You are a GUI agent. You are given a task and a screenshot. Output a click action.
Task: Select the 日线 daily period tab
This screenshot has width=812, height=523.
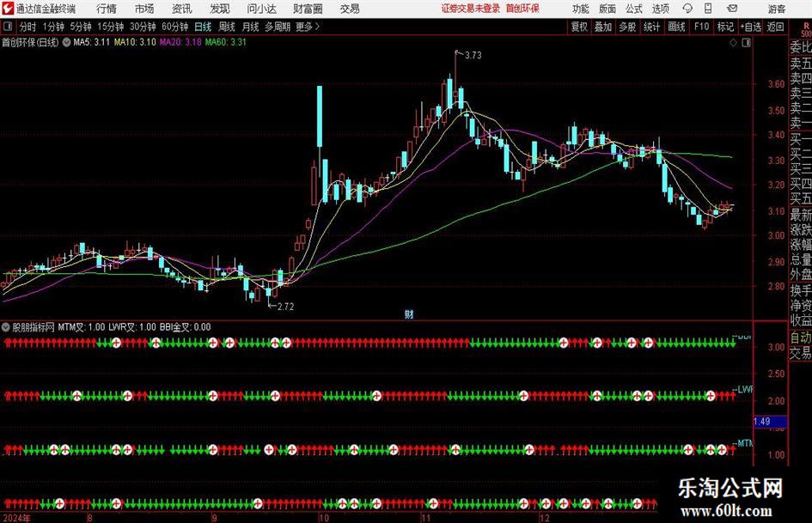click(203, 27)
